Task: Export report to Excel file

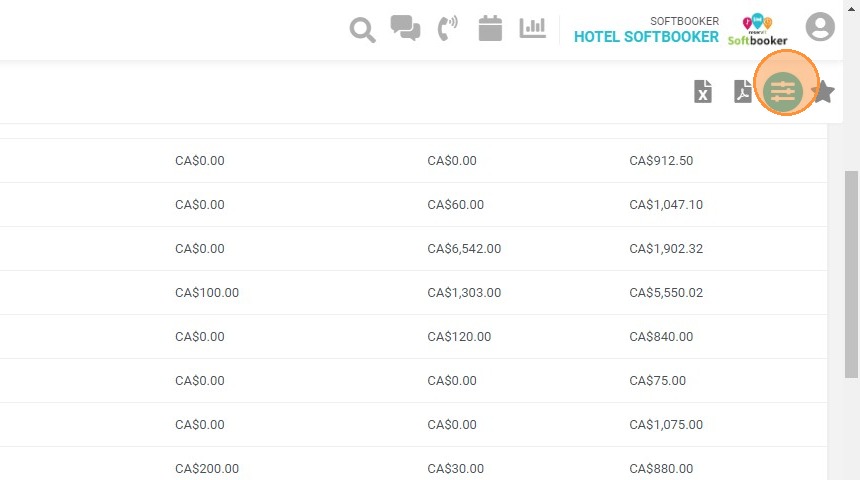Action: (703, 91)
